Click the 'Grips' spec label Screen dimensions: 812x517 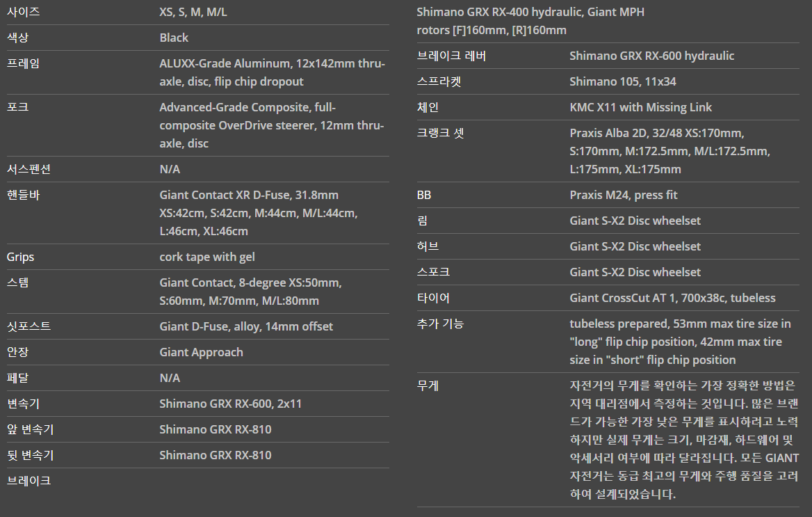coord(20,257)
